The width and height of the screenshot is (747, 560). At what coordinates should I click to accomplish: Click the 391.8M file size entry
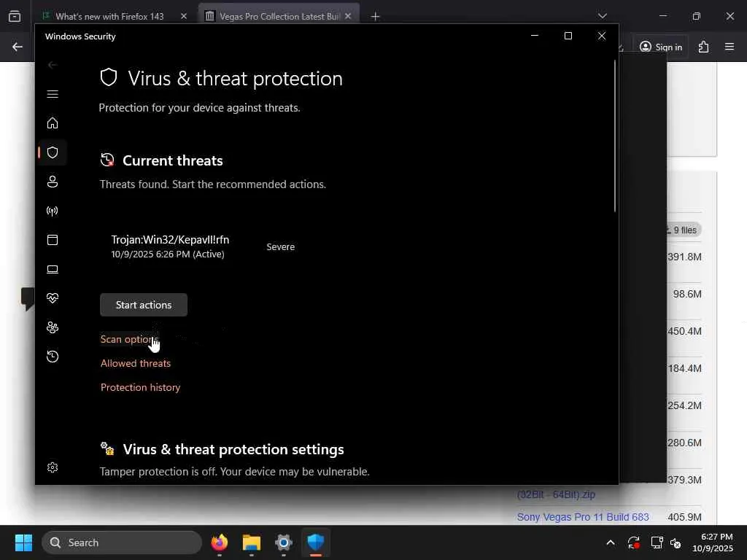pyautogui.click(x=684, y=257)
